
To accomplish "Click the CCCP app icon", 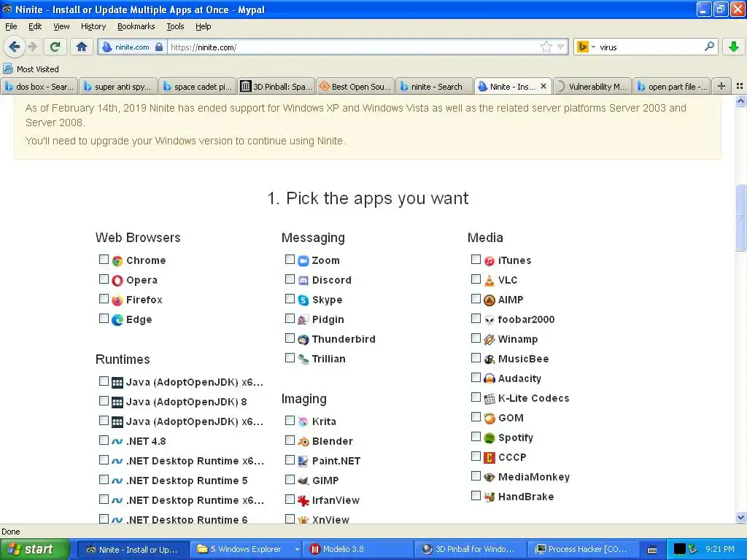I will click(489, 458).
